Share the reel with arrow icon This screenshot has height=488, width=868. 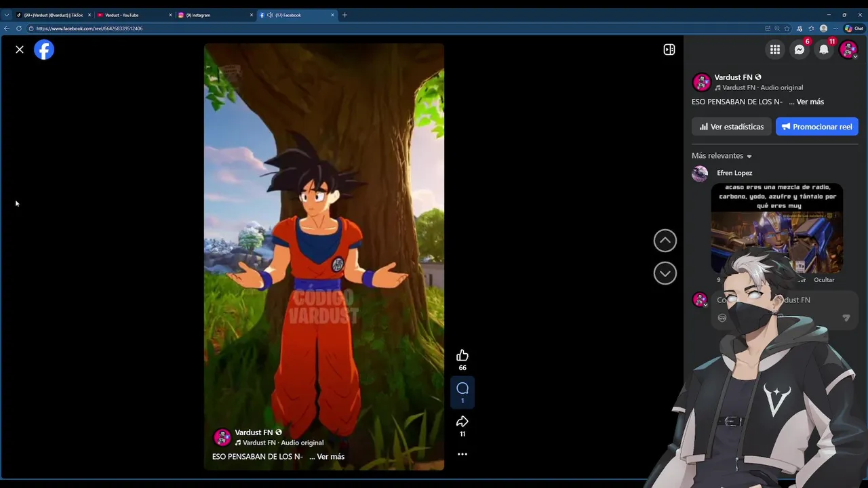click(462, 422)
